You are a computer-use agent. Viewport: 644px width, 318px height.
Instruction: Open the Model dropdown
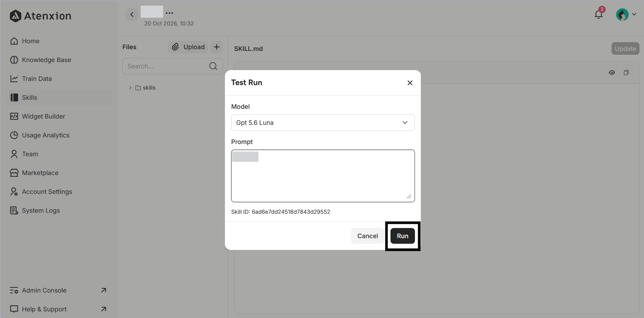pos(323,123)
